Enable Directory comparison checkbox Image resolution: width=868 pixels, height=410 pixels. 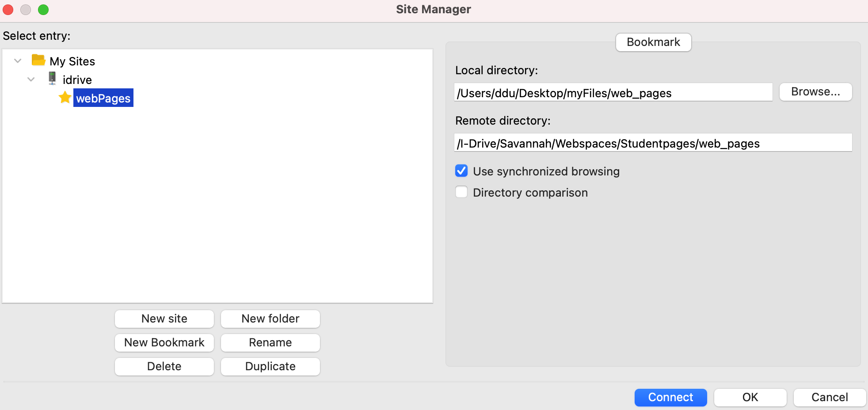[x=461, y=192]
